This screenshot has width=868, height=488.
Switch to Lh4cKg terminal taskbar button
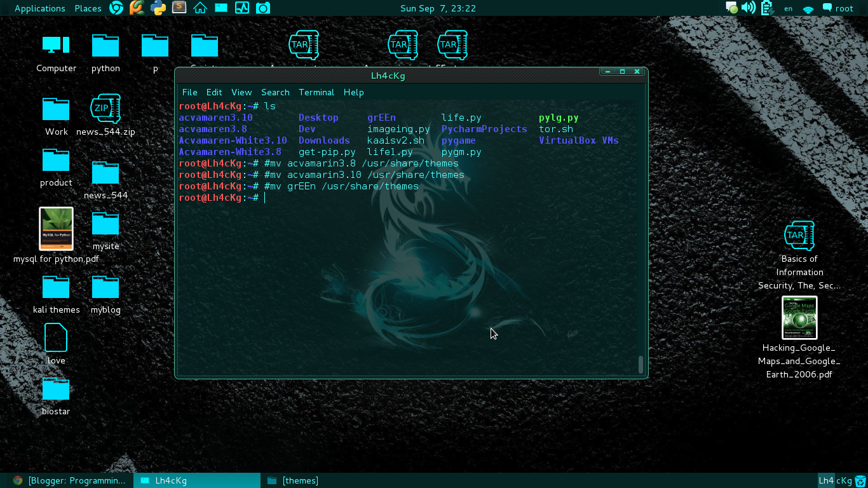click(197, 480)
